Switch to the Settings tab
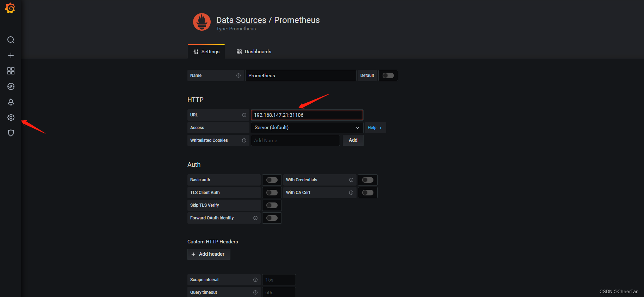This screenshot has width=644, height=297. coord(206,51)
